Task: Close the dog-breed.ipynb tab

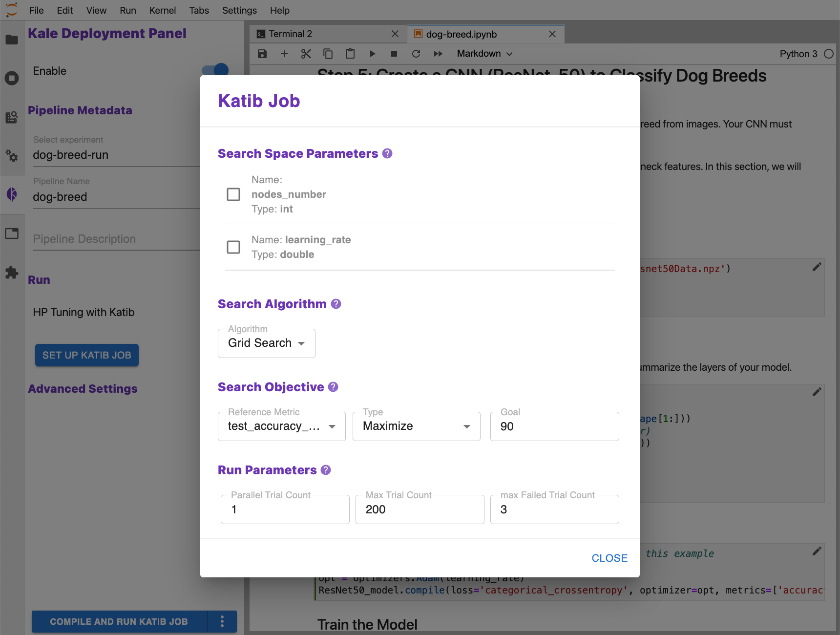Action: (x=552, y=34)
